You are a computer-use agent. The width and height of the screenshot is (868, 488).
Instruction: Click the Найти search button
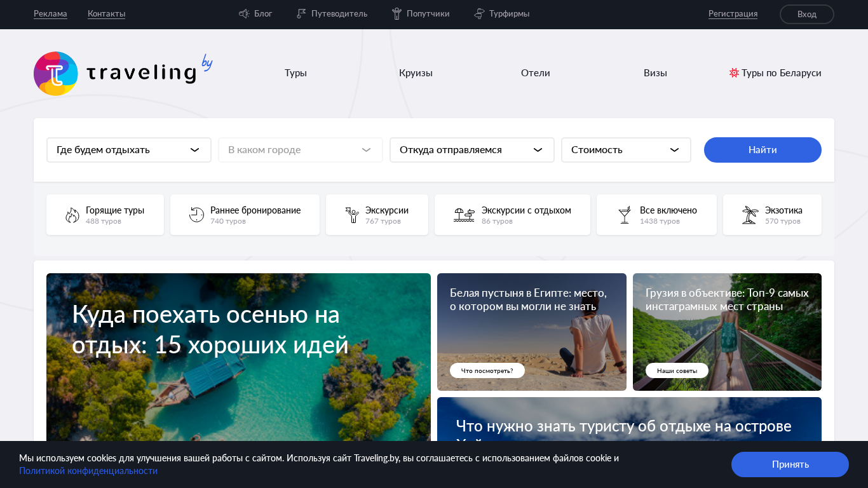tap(763, 150)
